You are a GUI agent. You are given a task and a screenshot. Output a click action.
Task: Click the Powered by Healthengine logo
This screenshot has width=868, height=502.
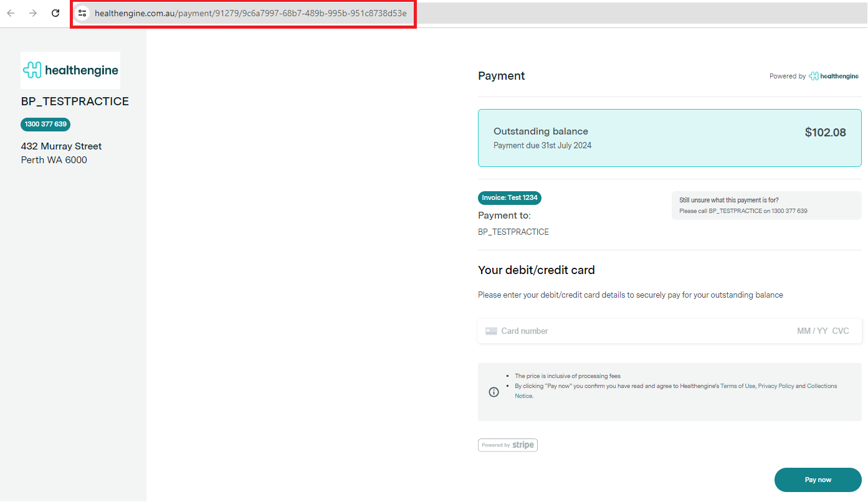pos(834,76)
